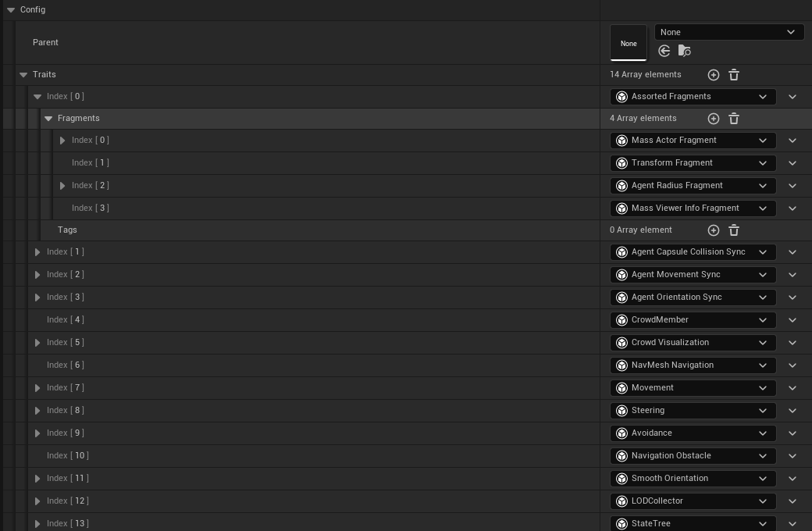Image resolution: width=812 pixels, height=531 pixels.
Task: Open element options chevron for Transform Fragment
Action: click(792, 163)
